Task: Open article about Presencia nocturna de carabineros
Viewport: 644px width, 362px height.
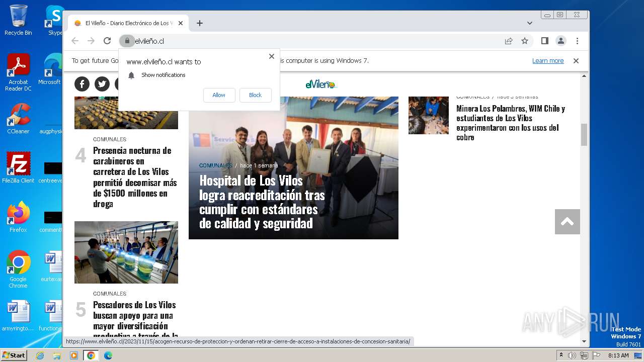Action: [x=135, y=177]
